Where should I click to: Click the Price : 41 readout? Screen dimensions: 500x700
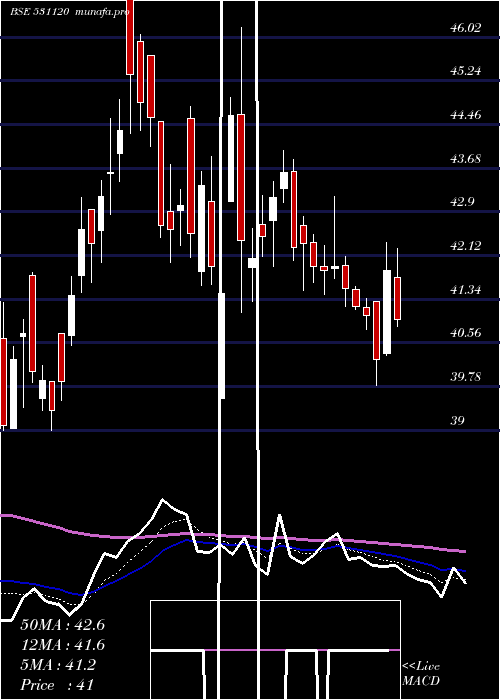coord(57,685)
